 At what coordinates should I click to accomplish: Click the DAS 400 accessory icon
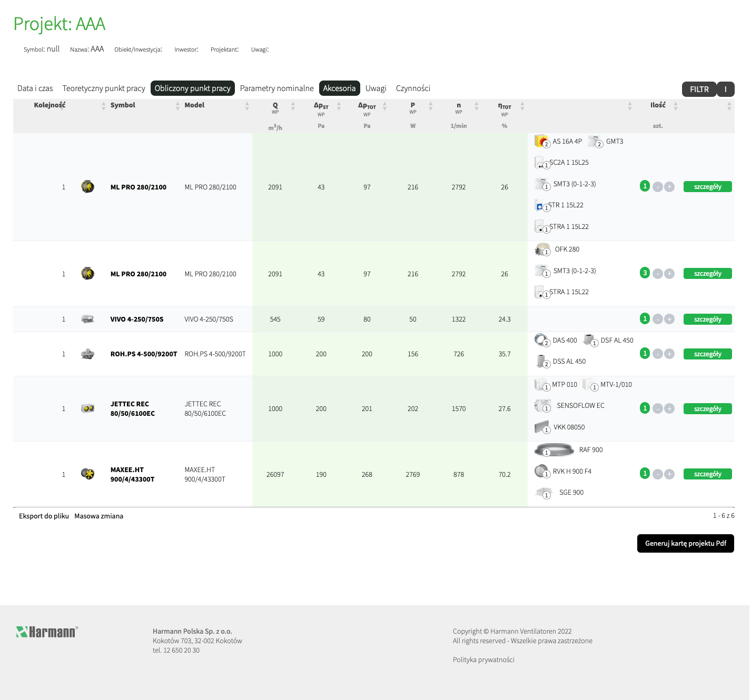(x=542, y=340)
